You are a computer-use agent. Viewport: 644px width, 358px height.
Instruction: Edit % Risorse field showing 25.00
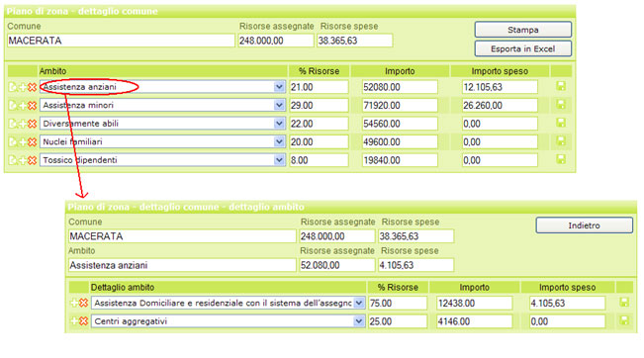(x=398, y=321)
